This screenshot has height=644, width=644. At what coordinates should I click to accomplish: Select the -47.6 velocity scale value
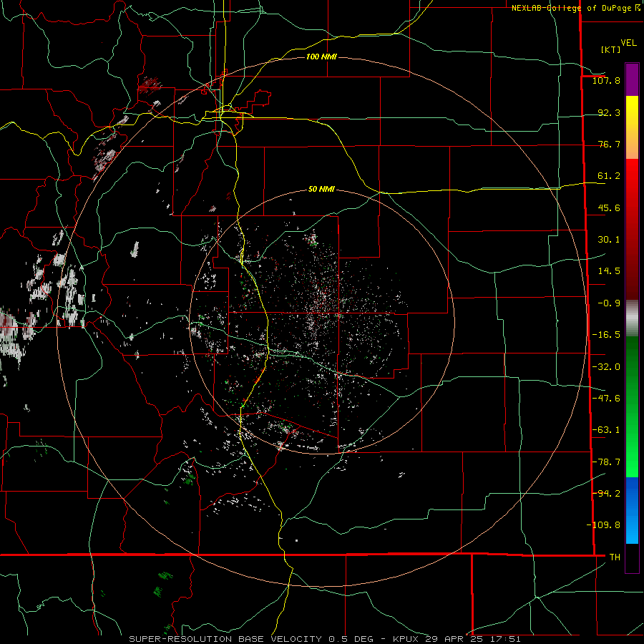[606, 399]
